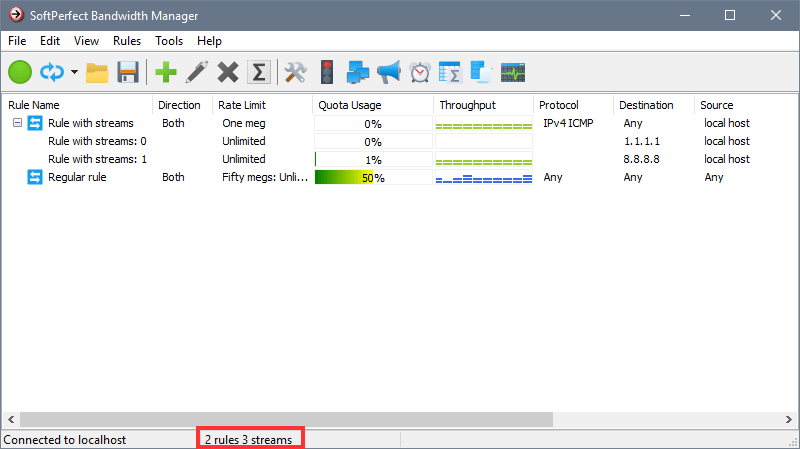Click the Destination column header
This screenshot has height=449, width=800.
click(x=654, y=105)
